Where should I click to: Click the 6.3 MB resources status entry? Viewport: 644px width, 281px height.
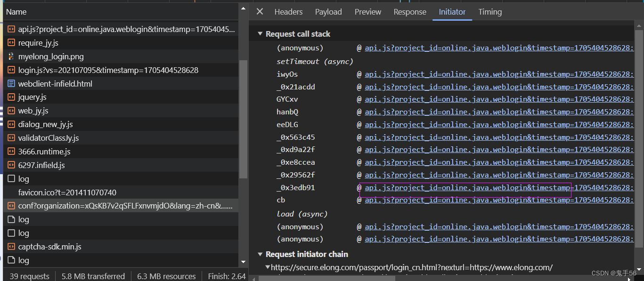pyautogui.click(x=166, y=276)
